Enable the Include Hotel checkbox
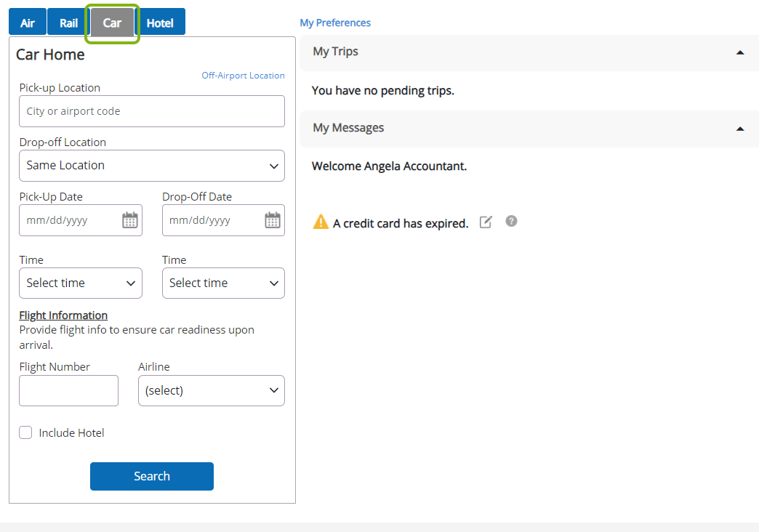The height and width of the screenshot is (532, 759). point(25,432)
